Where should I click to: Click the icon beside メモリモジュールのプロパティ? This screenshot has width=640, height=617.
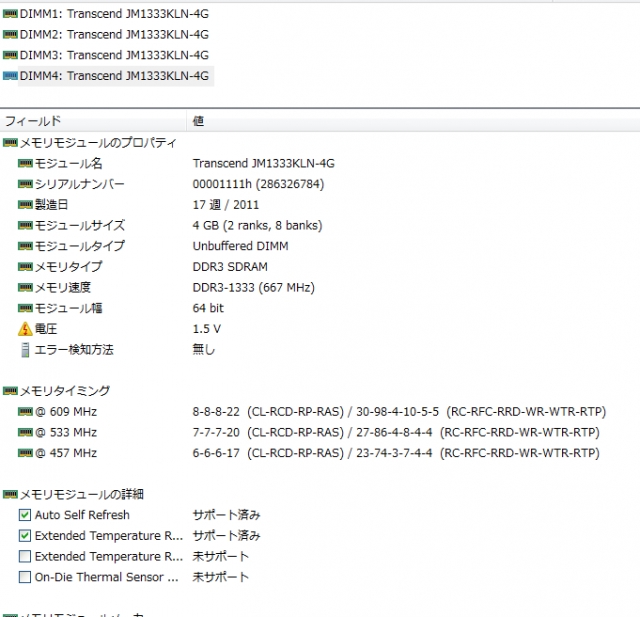[10, 143]
